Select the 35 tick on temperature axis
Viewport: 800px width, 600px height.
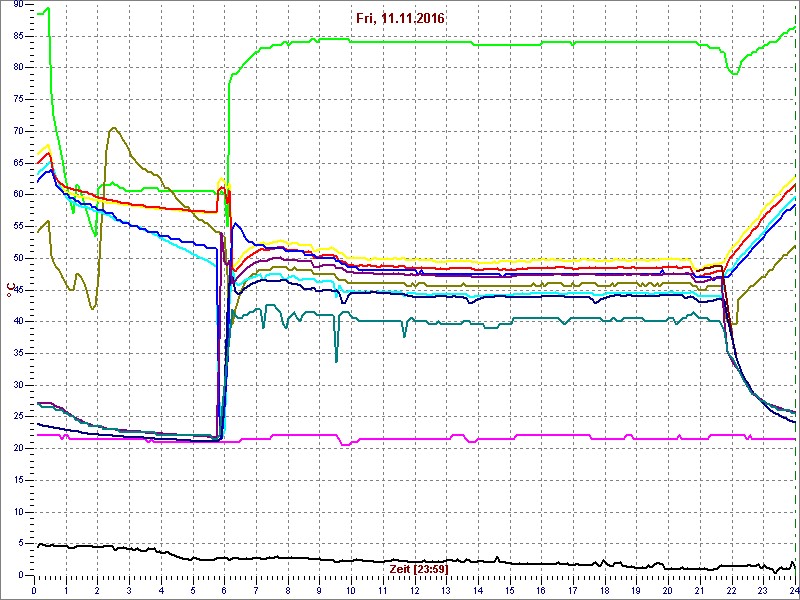pyautogui.click(x=18, y=353)
